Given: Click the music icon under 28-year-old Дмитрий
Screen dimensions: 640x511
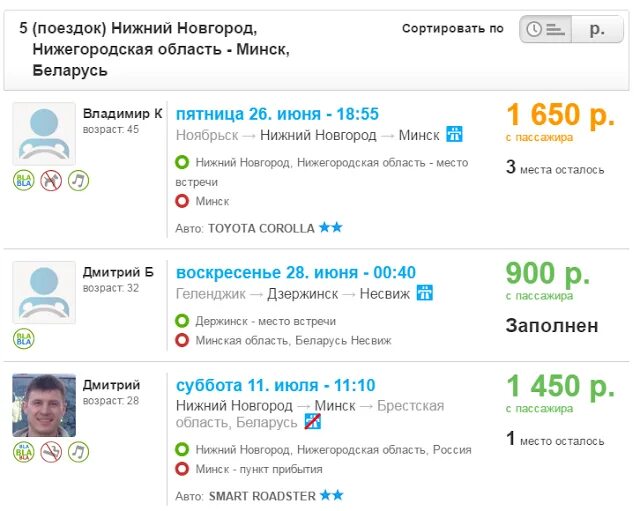Looking at the screenshot, I should click(x=78, y=452).
